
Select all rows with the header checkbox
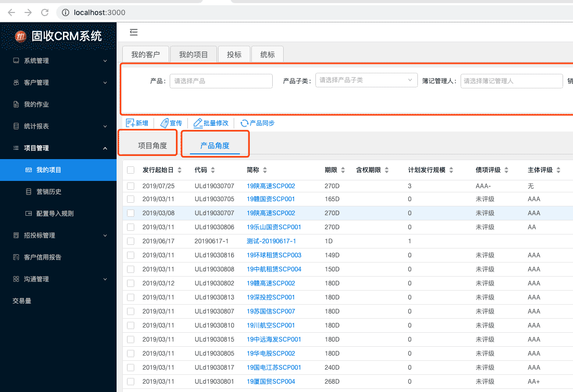[x=130, y=170]
